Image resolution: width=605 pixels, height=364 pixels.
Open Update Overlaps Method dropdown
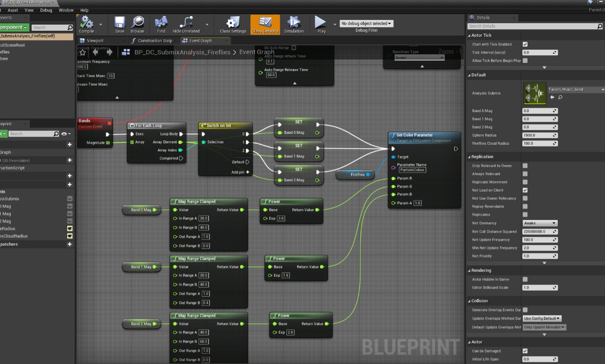click(x=542, y=319)
